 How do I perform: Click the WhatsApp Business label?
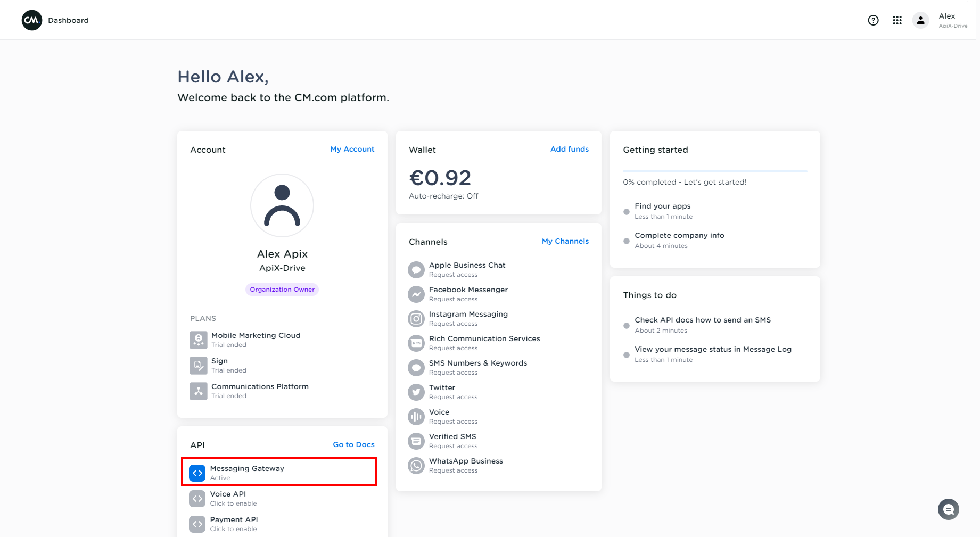click(x=466, y=461)
